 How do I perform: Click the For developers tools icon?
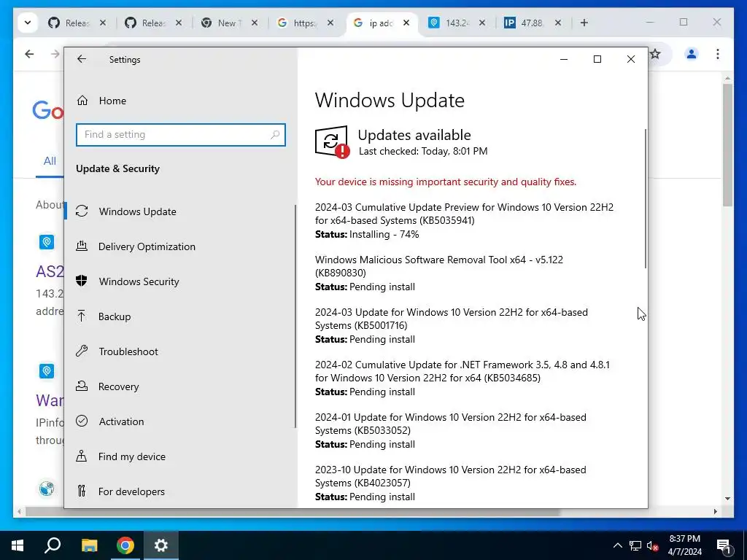[x=82, y=491]
